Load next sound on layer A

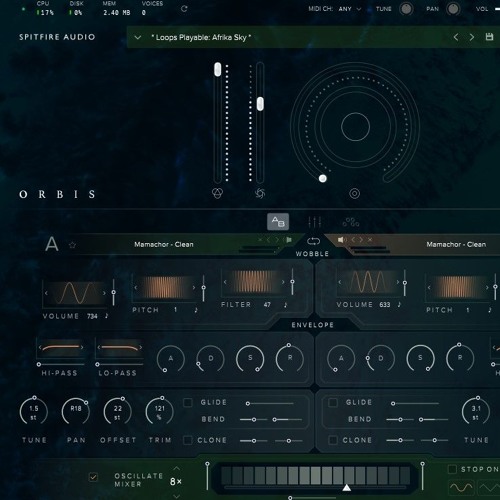coord(277,240)
